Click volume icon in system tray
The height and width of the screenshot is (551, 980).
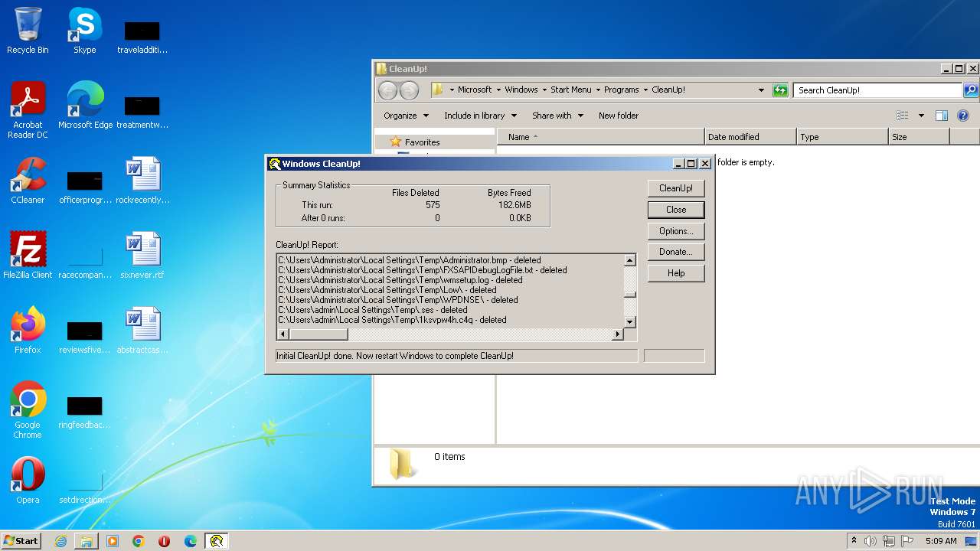871,541
